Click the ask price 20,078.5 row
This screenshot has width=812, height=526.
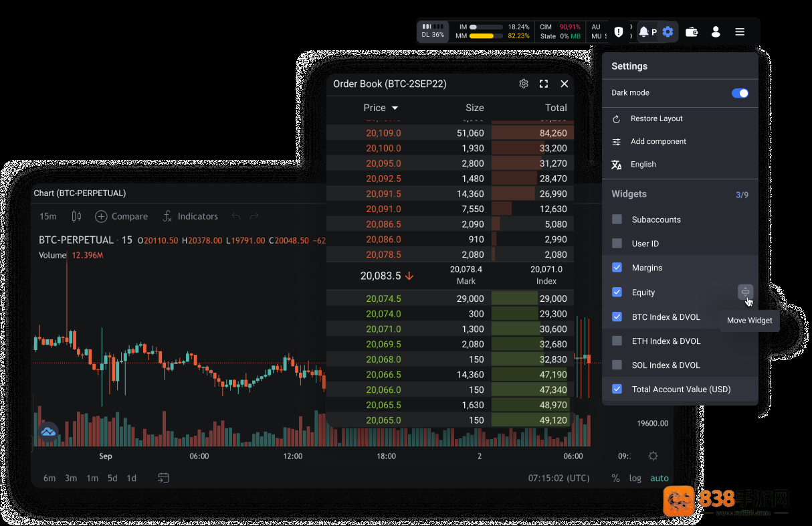pyautogui.click(x=450, y=254)
